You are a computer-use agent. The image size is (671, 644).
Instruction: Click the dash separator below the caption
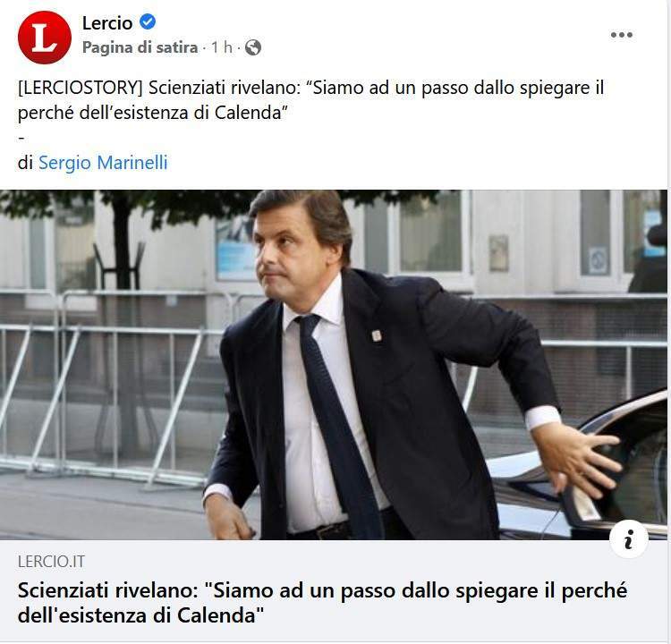tap(21, 139)
